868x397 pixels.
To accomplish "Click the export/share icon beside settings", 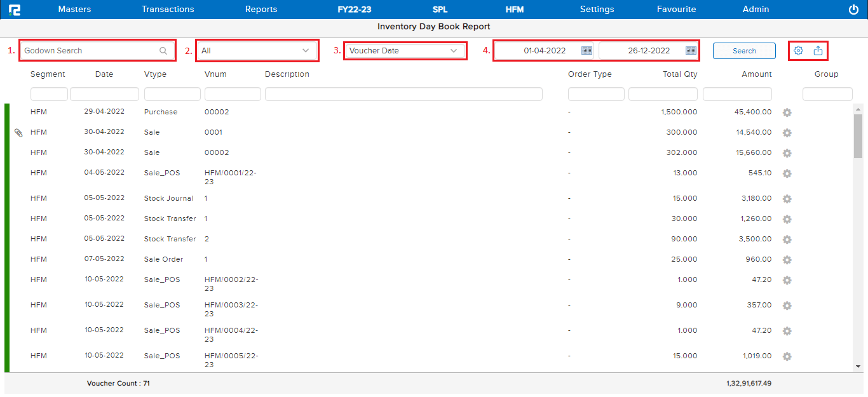I will (x=818, y=50).
